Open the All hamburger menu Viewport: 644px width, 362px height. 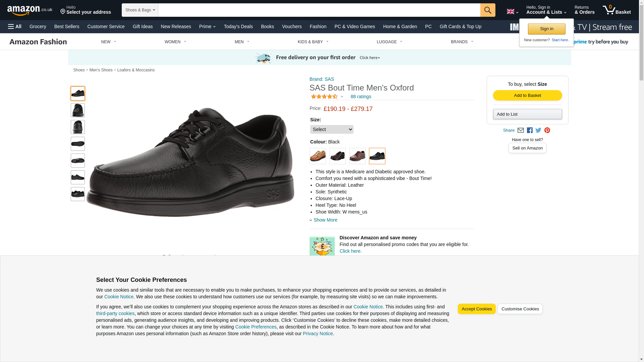(15, 26)
